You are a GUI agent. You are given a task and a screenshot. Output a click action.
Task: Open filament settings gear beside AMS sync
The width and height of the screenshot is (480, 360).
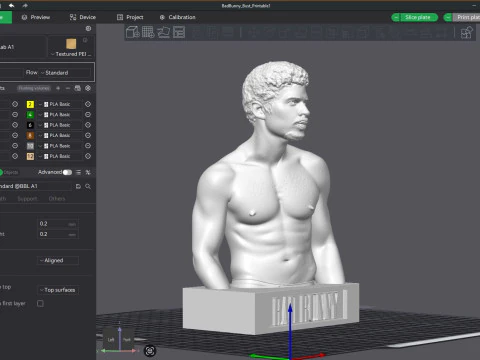pos(88,88)
